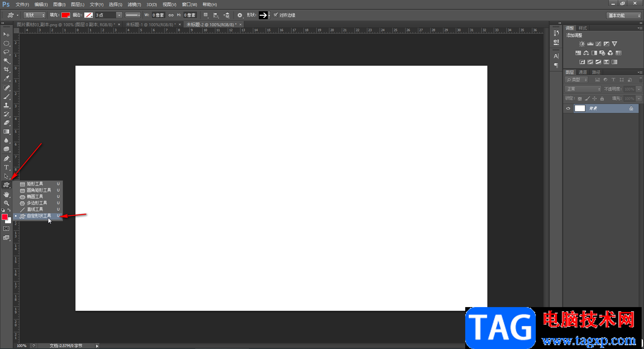Select the Crop tool

[x=6, y=69]
